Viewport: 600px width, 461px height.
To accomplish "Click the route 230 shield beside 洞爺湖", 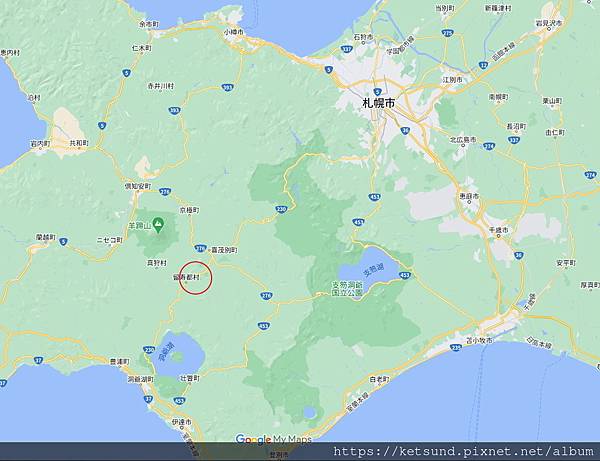I will [149, 349].
